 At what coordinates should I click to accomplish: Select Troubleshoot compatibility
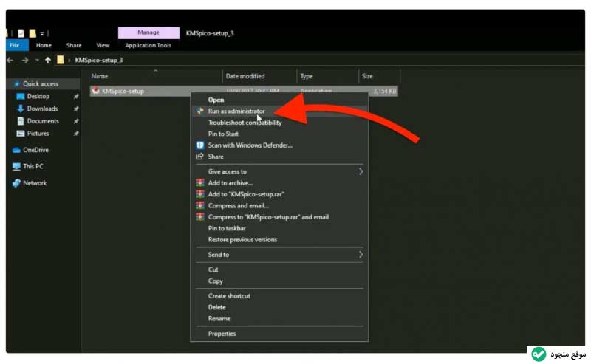pyautogui.click(x=245, y=123)
